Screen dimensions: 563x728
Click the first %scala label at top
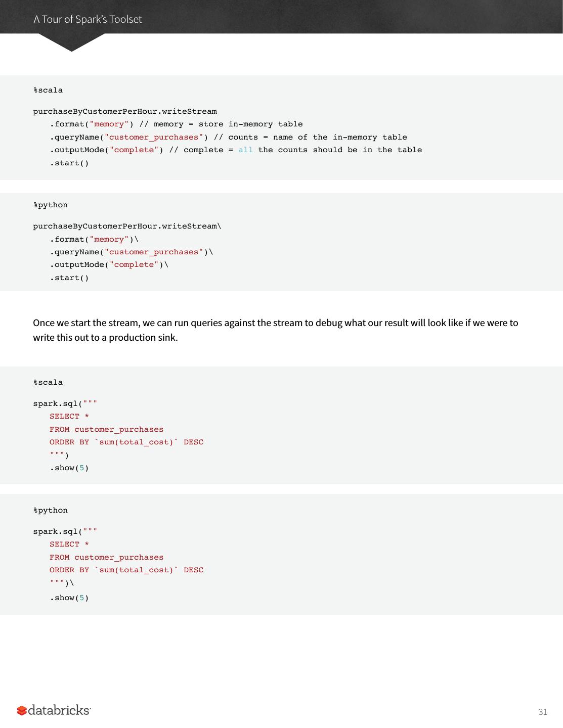tap(48, 90)
